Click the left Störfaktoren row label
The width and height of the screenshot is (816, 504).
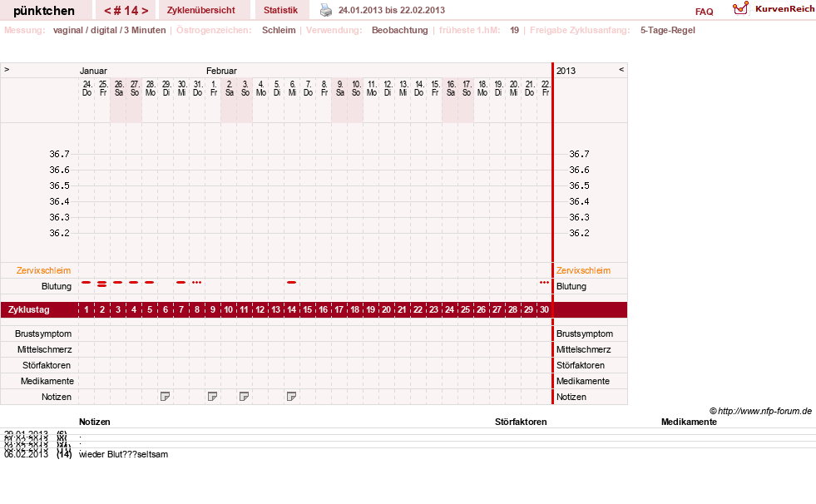pyautogui.click(x=47, y=365)
